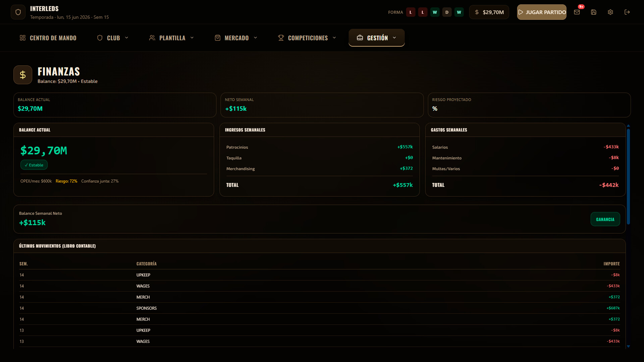The image size is (644, 362).
Task: Click the logout exit icon
Action: (x=627, y=12)
